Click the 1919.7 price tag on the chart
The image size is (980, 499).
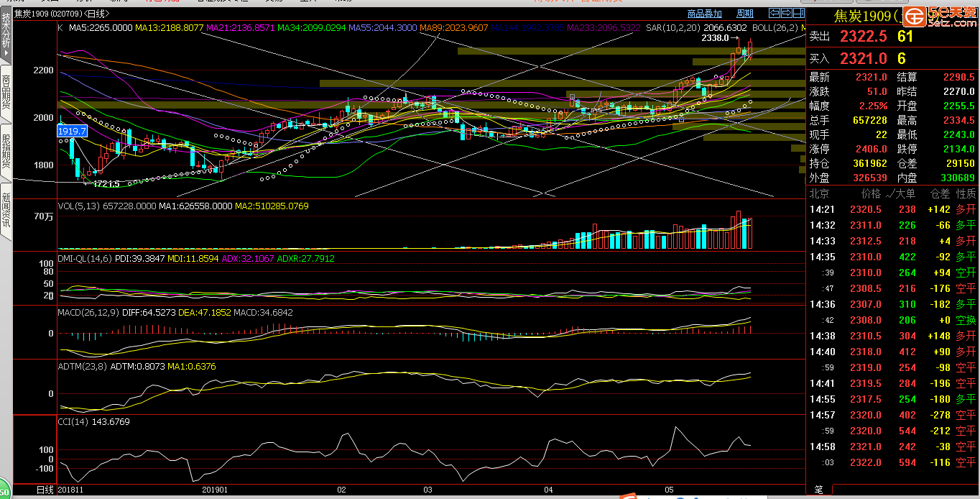(x=73, y=131)
